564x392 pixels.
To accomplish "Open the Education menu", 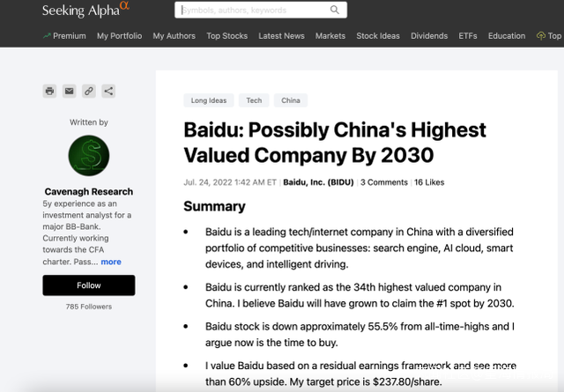I will (x=507, y=36).
